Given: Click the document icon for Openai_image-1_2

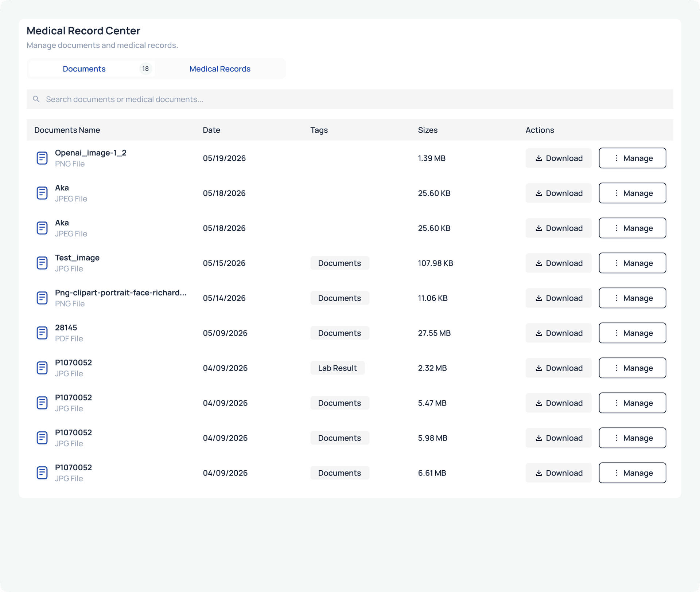Looking at the screenshot, I should 42,158.
